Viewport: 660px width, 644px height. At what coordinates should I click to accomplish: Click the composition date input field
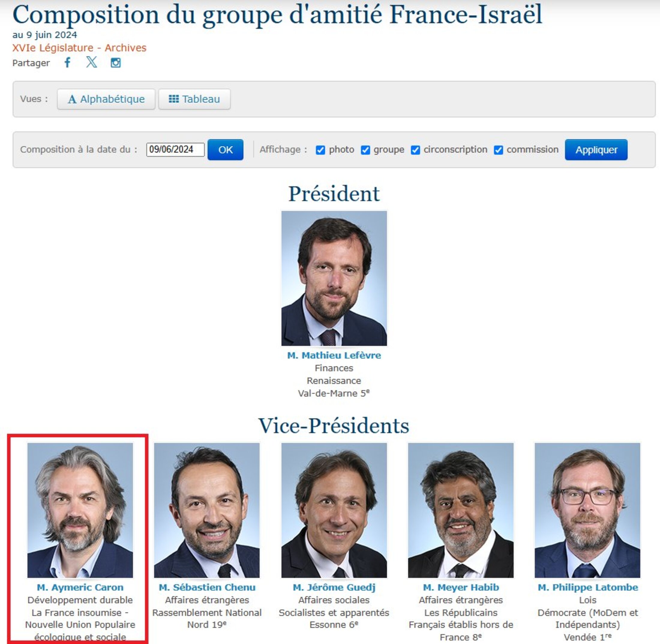175,150
